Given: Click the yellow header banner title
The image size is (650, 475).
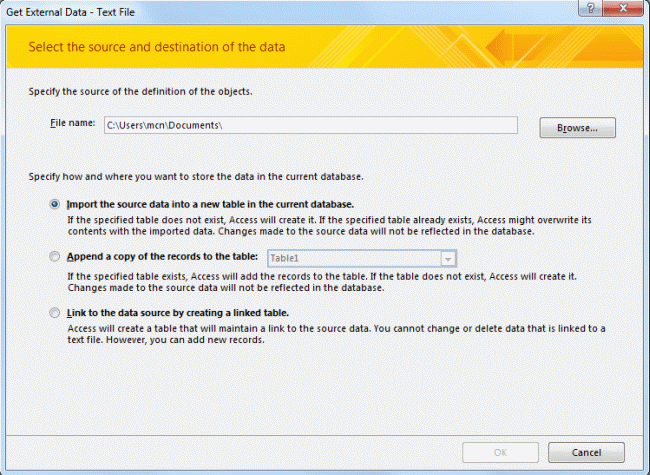Looking at the screenshot, I should tap(157, 47).
